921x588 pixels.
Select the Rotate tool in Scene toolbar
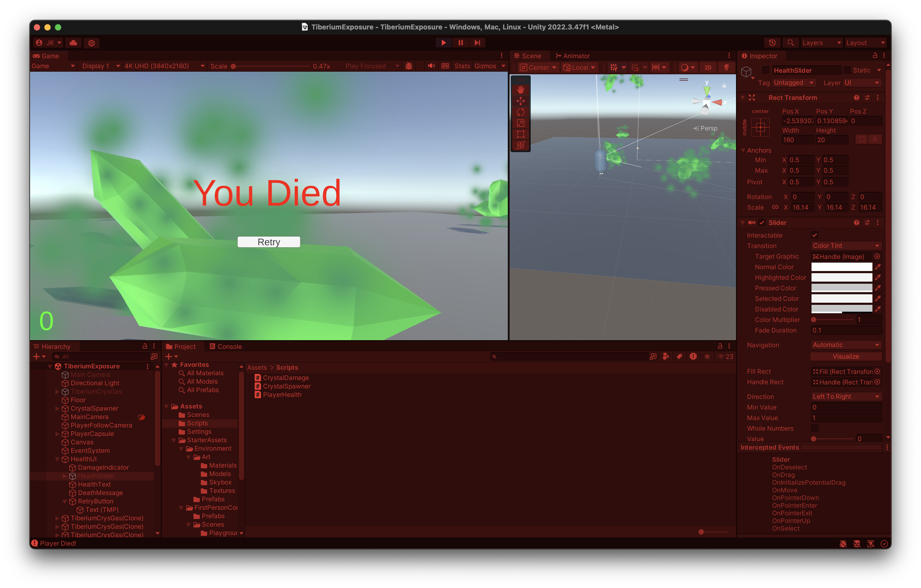coord(521,112)
